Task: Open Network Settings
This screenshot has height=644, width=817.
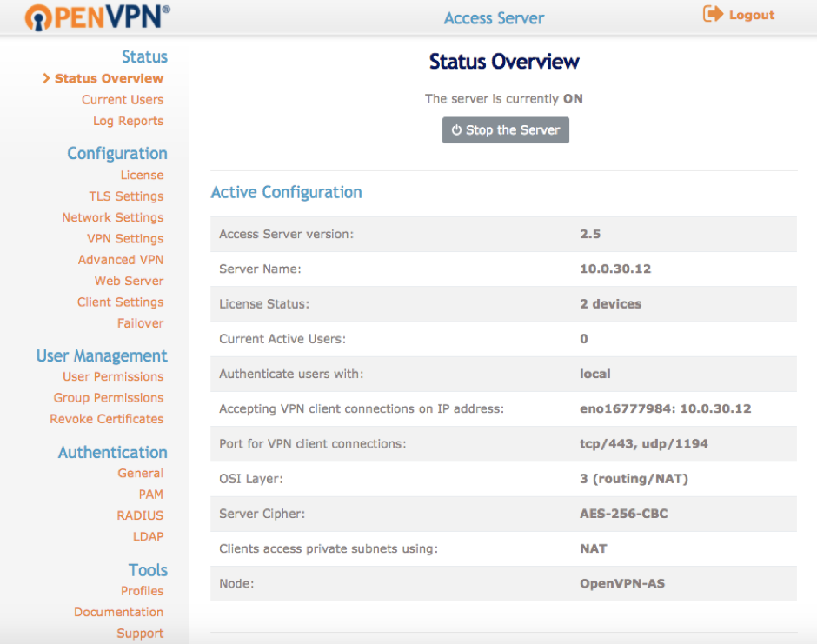Action: tap(112, 217)
